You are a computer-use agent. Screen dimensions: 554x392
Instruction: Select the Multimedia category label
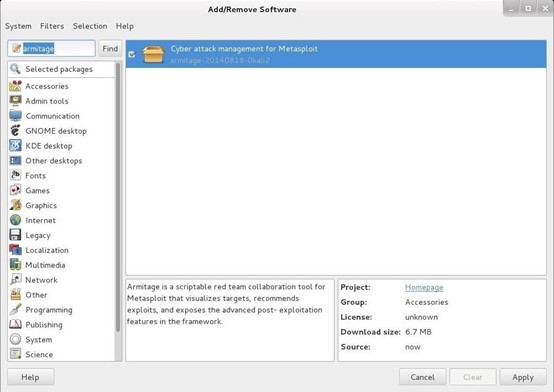(x=45, y=265)
